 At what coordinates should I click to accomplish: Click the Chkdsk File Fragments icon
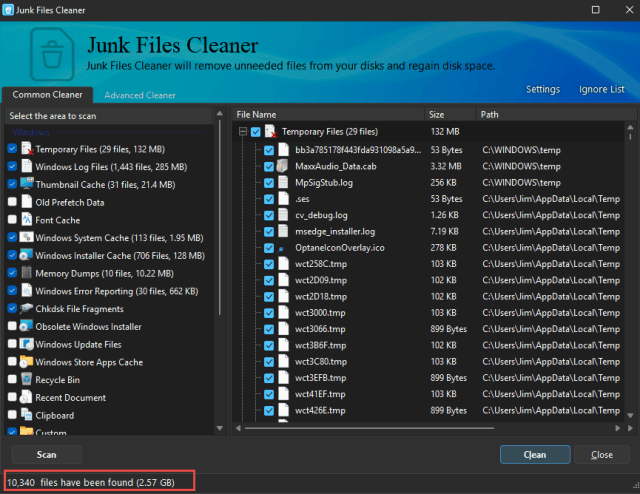27,308
